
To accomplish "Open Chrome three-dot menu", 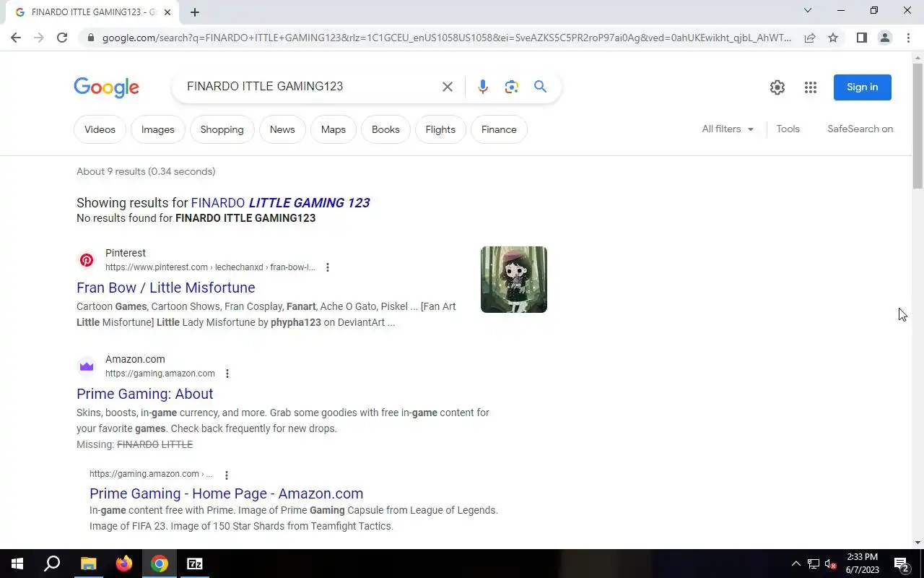I will coord(908,38).
